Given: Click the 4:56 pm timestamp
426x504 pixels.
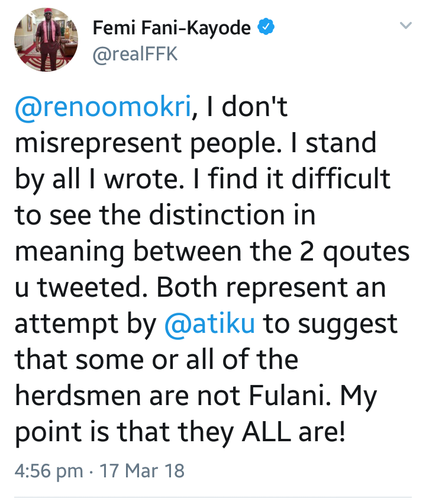Looking at the screenshot, I should (49, 471).
